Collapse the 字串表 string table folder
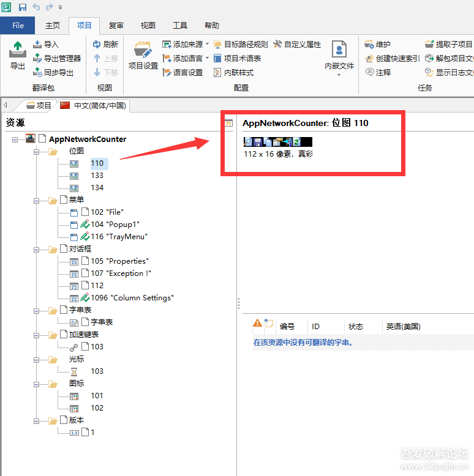Image resolution: width=474 pixels, height=476 pixels. (x=37, y=311)
